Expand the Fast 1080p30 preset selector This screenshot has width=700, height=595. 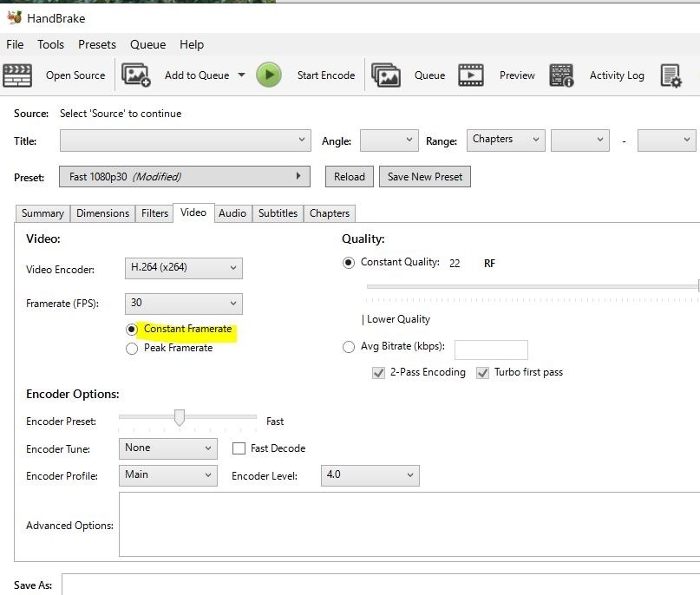coord(185,177)
